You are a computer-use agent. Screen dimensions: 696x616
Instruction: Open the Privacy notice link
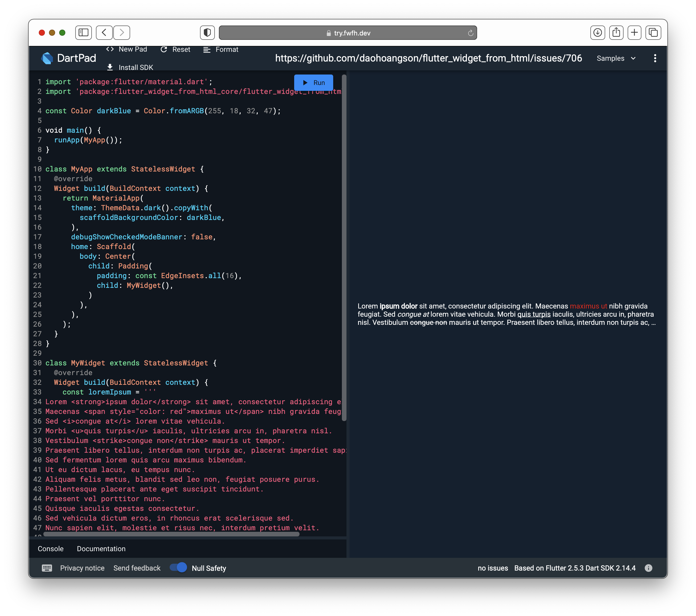coord(82,568)
